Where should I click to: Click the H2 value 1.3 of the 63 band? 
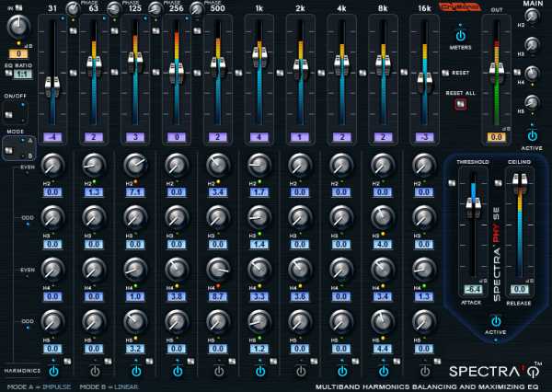click(94, 192)
